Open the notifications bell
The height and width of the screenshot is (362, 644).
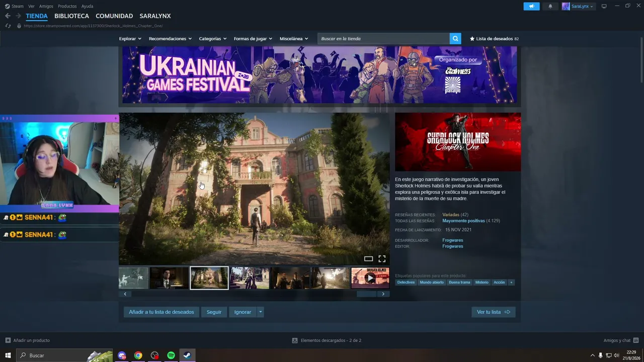coord(550,7)
